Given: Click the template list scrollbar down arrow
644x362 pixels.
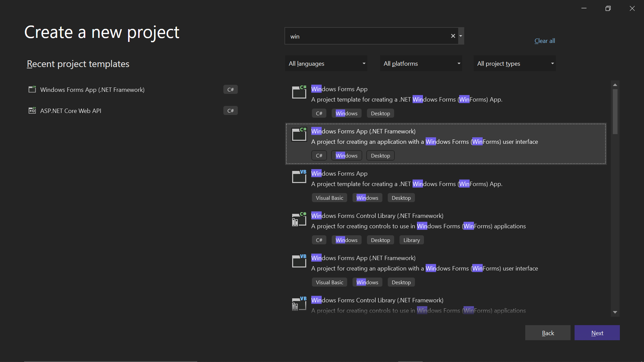Looking at the screenshot, I should [615, 312].
